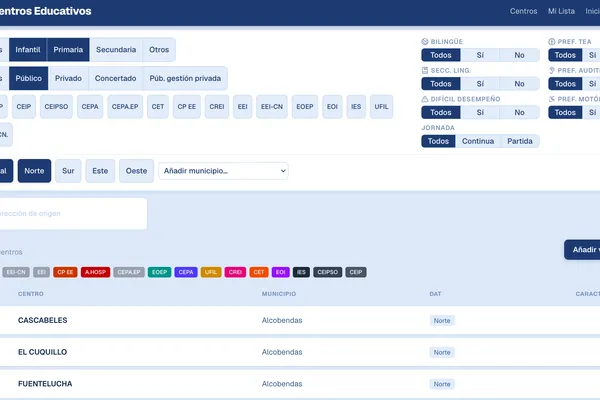Screen dimensions: 600x400
Task: Filter by IES center type
Action: click(356, 107)
